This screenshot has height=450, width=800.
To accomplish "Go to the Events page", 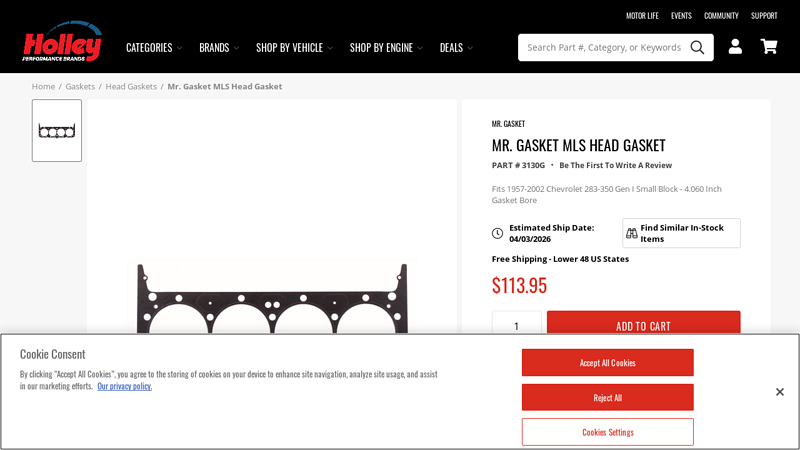I will [681, 16].
